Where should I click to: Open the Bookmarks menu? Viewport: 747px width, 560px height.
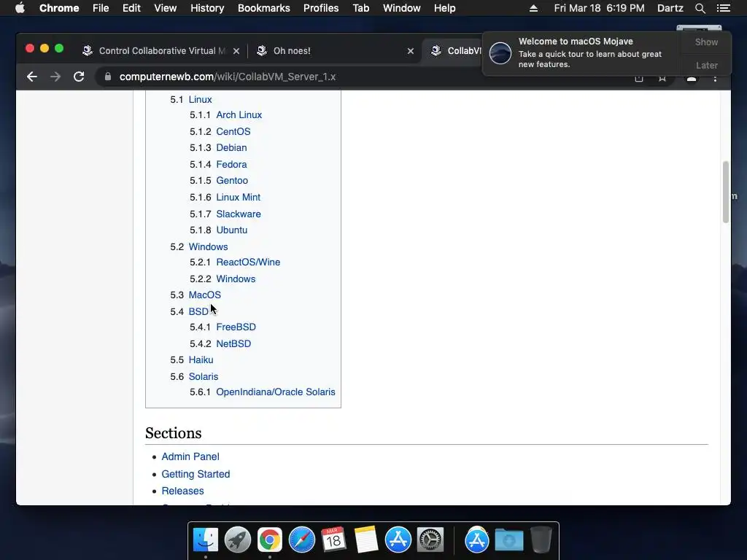tap(264, 8)
